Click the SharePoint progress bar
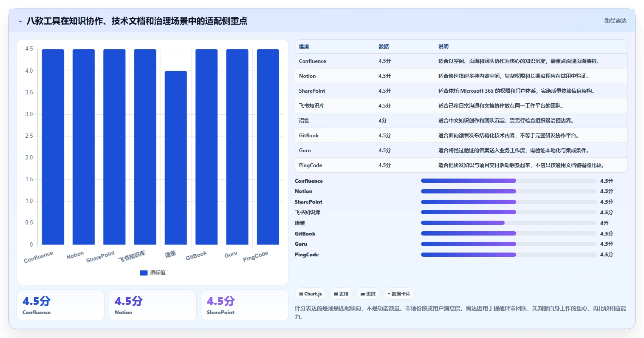The image size is (644, 338). [x=509, y=202]
